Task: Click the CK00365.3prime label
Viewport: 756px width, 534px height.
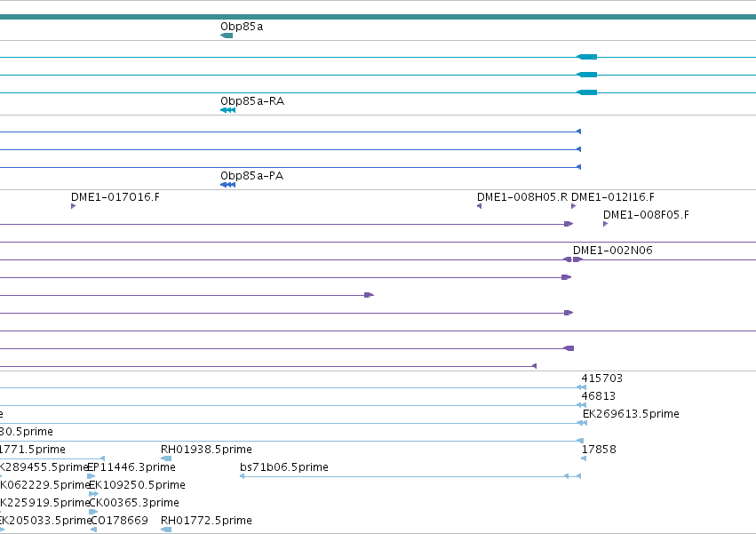Action: [134, 503]
